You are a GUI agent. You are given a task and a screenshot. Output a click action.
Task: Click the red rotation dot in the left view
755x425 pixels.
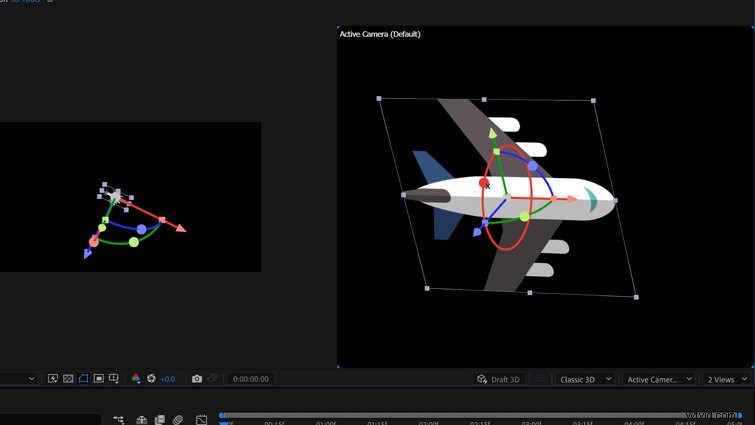click(94, 242)
